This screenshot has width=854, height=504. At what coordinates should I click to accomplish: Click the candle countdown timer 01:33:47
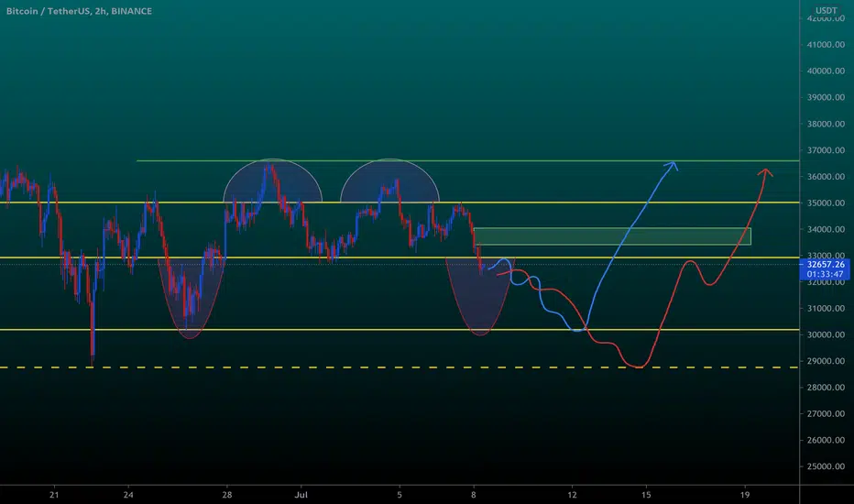[825, 275]
